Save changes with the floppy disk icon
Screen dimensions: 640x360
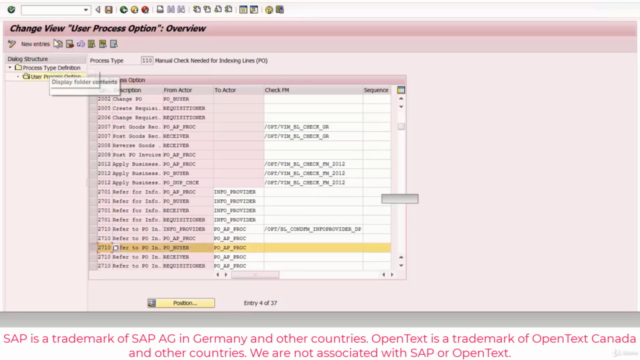click(109, 9)
